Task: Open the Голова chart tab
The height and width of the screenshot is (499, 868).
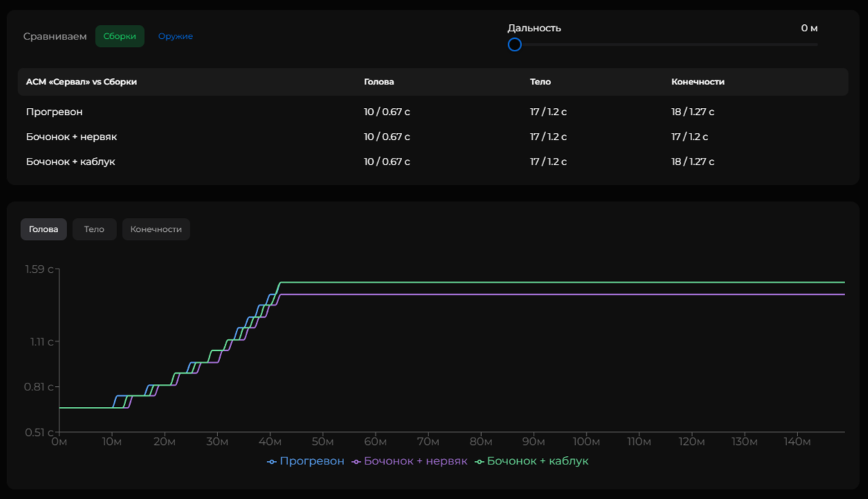Action: 44,229
